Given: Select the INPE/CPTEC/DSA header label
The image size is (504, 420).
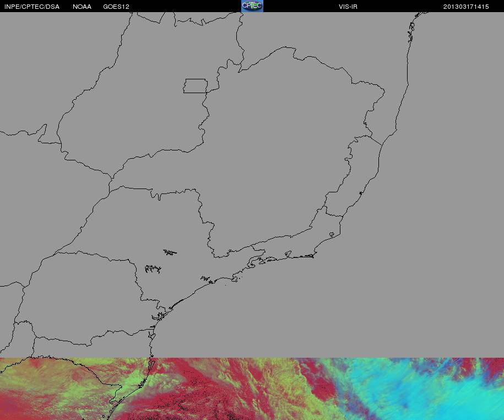Looking at the screenshot, I should pyautogui.click(x=32, y=7).
